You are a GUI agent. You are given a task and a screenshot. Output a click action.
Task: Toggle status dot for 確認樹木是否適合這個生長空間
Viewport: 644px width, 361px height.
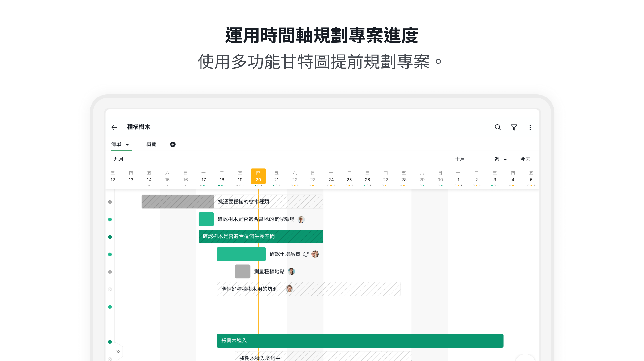(x=110, y=237)
